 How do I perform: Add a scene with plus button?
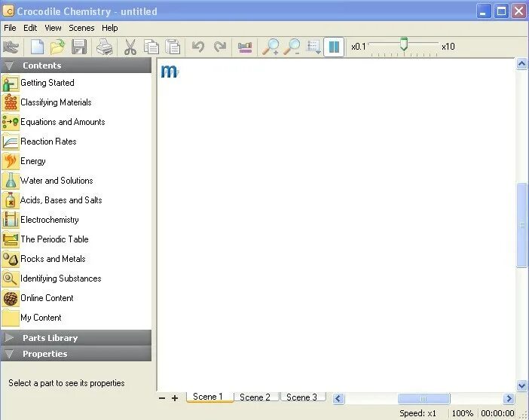175,398
